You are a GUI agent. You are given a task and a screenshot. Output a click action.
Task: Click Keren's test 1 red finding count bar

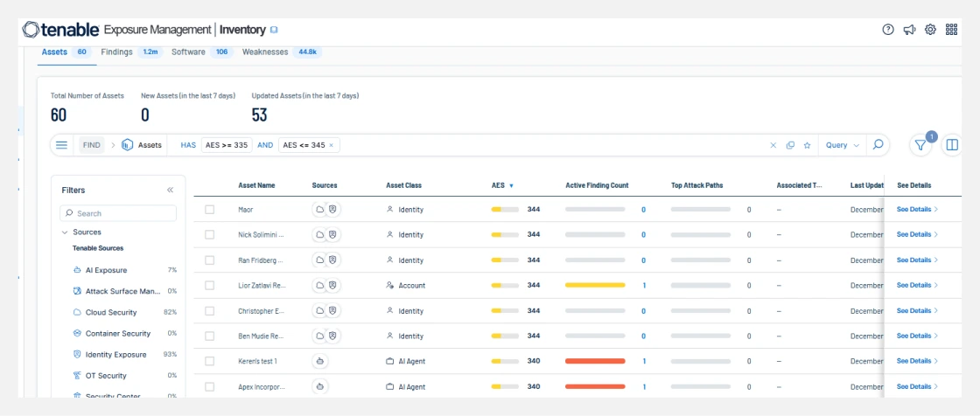click(x=595, y=361)
